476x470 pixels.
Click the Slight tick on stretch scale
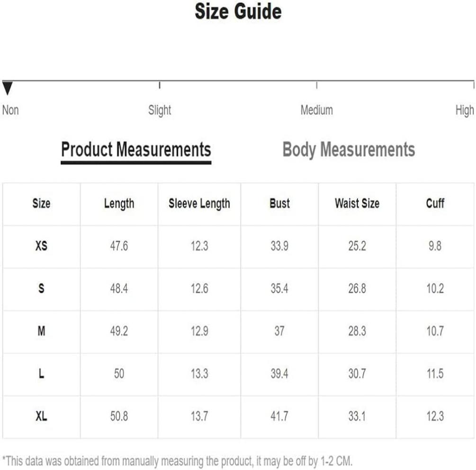tap(160, 85)
